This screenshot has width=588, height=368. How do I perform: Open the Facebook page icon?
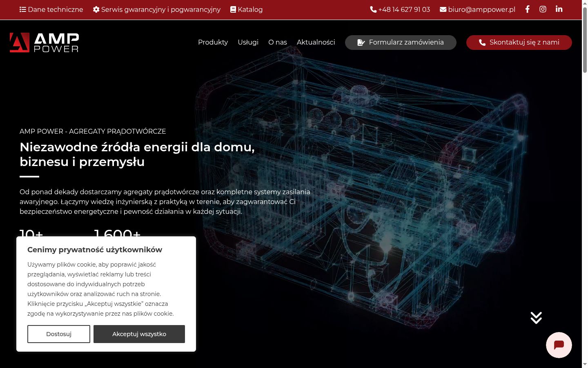[528, 9]
